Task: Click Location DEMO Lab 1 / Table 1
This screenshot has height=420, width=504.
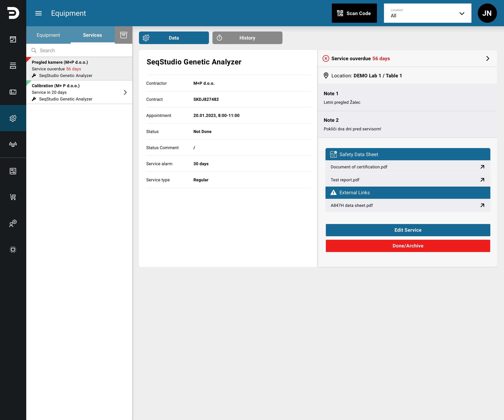Action: click(366, 76)
